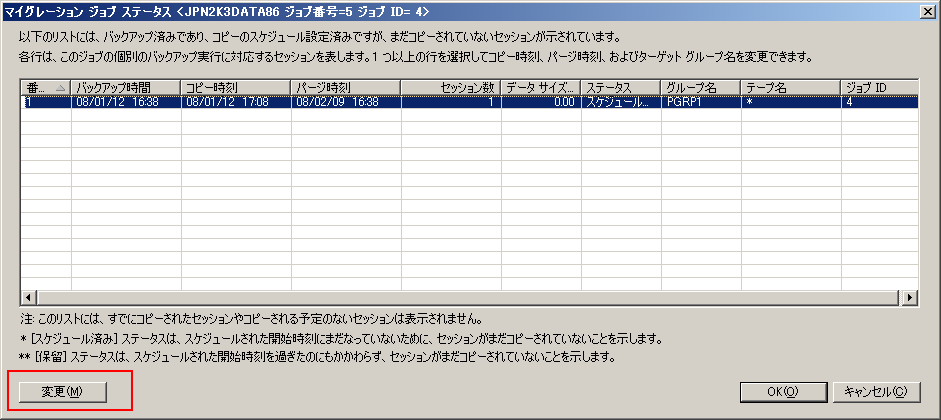Click the コピー時刻 column header
941x420 pixels.
(235, 87)
